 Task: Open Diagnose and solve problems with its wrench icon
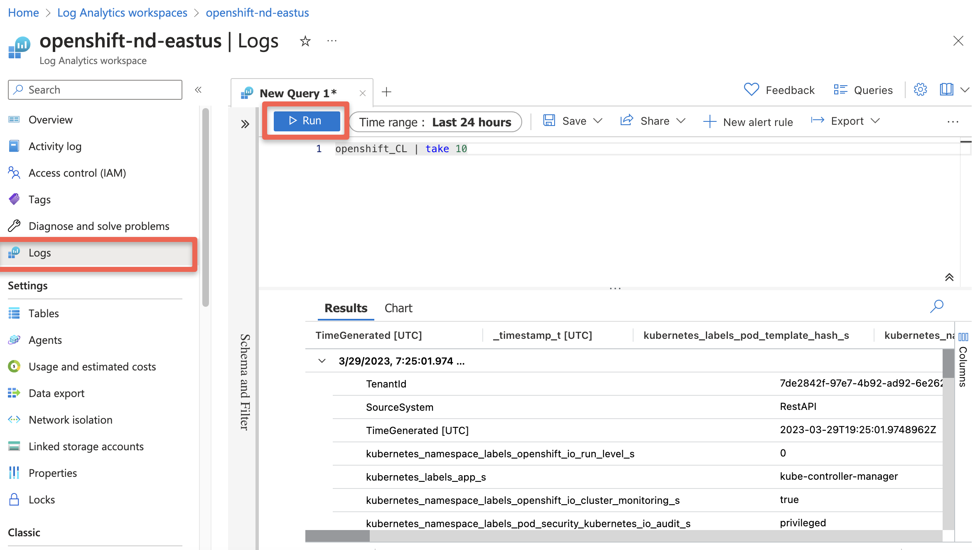[14, 226]
